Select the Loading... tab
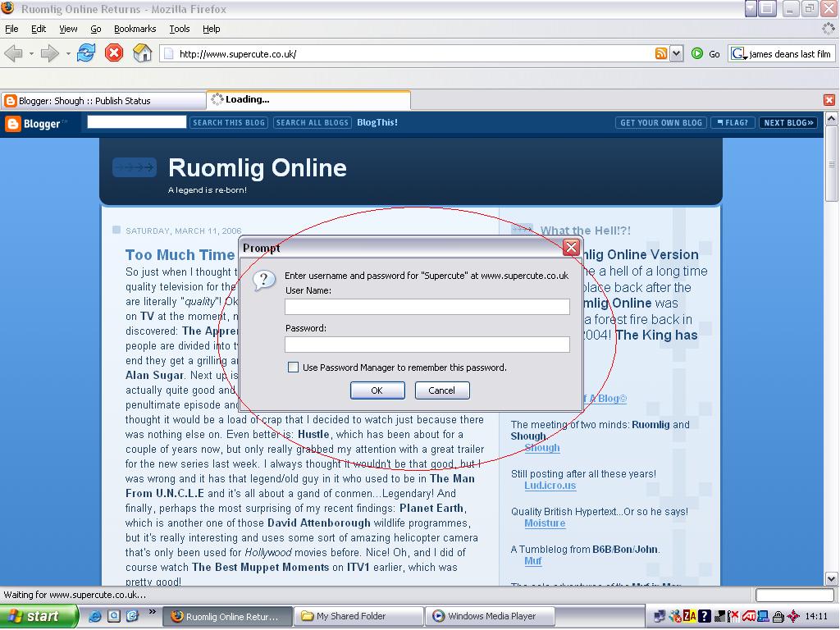This screenshot has height=630, width=840. 308,99
